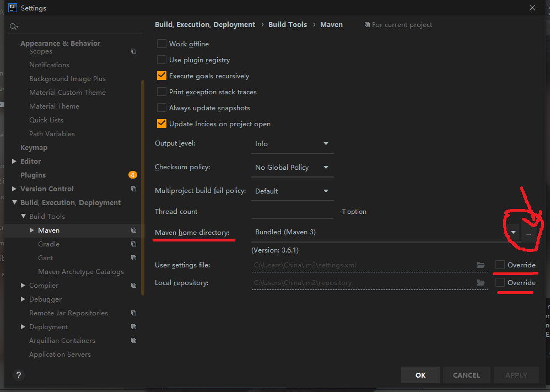Open Material Theme settings page

pyautogui.click(x=54, y=106)
